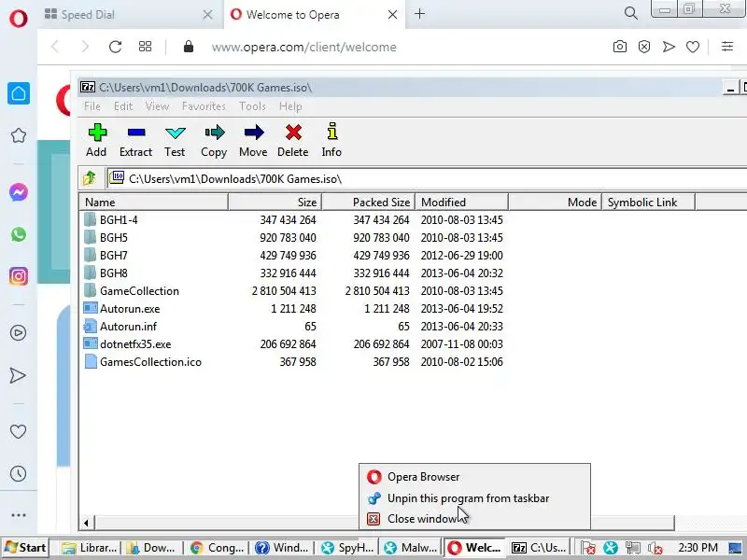Image resolution: width=747 pixels, height=560 pixels.
Task: Sort by the Packed Size column header
Action: (x=368, y=202)
